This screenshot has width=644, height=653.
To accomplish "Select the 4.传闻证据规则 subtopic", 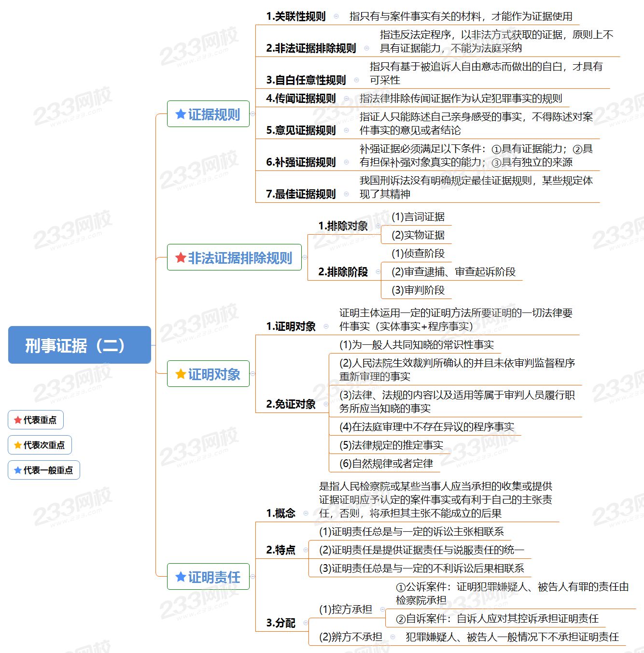I will (x=301, y=99).
